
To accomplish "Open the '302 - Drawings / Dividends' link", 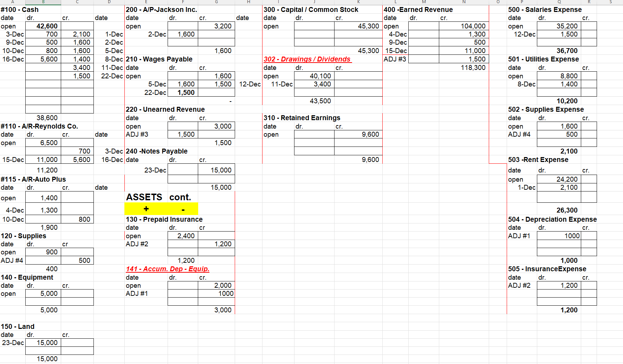I will 307,59.
